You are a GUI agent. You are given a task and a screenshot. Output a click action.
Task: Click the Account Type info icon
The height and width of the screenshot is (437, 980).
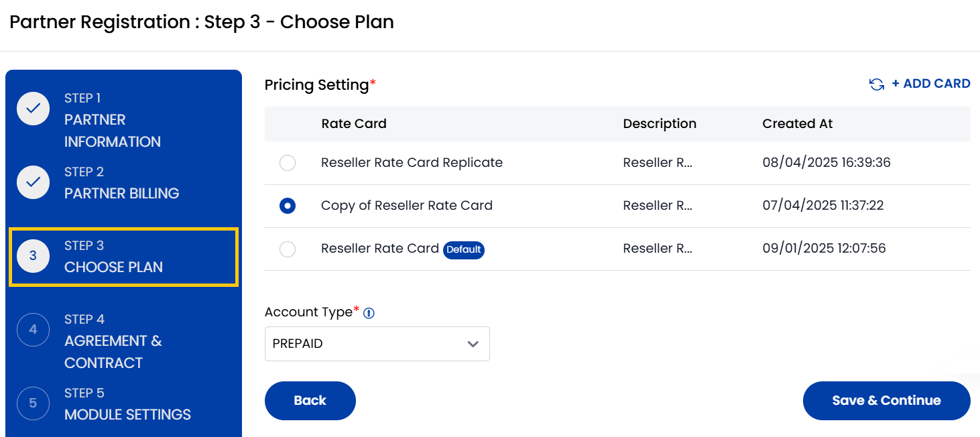(x=369, y=313)
